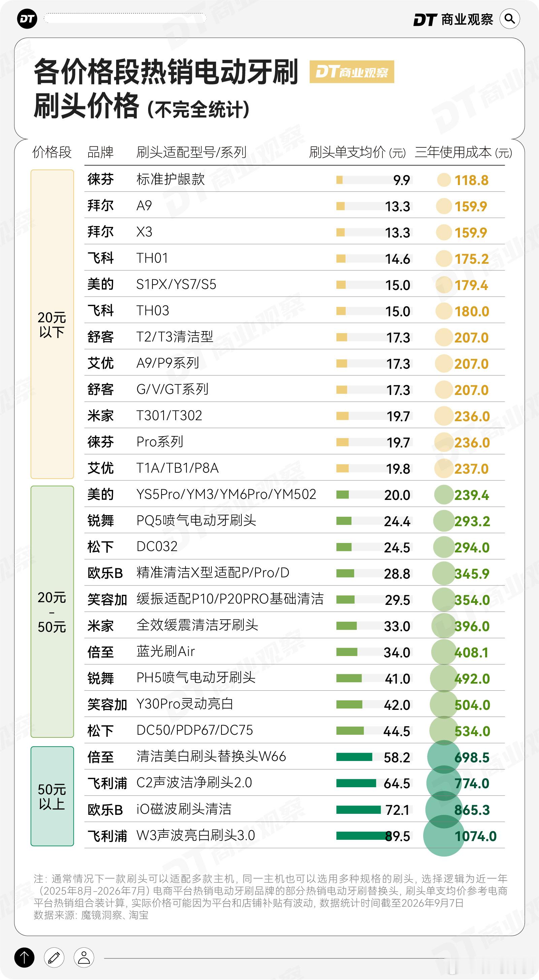The height and width of the screenshot is (980, 539).
Task: Open search with the magnifier icon
Action: pos(510,19)
